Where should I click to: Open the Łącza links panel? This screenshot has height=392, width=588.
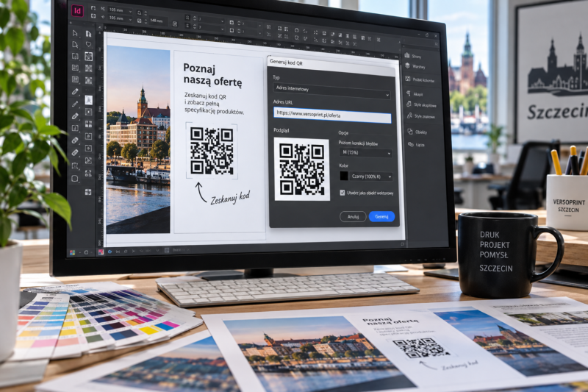pyautogui.click(x=416, y=144)
